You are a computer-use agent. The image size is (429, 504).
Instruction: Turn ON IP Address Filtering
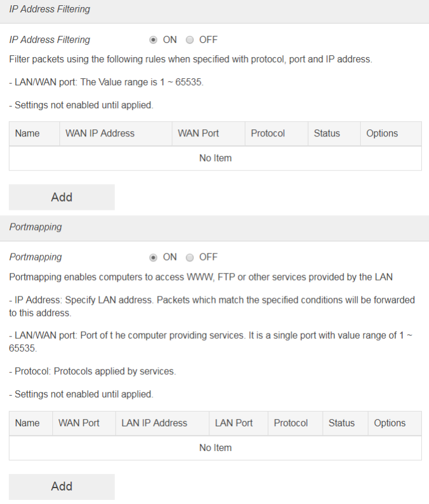[153, 40]
